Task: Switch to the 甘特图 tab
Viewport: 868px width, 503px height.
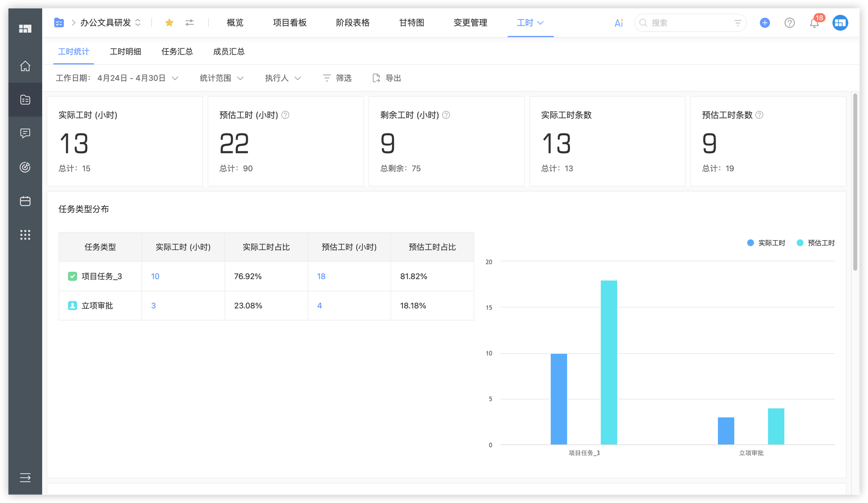Action: [x=411, y=23]
